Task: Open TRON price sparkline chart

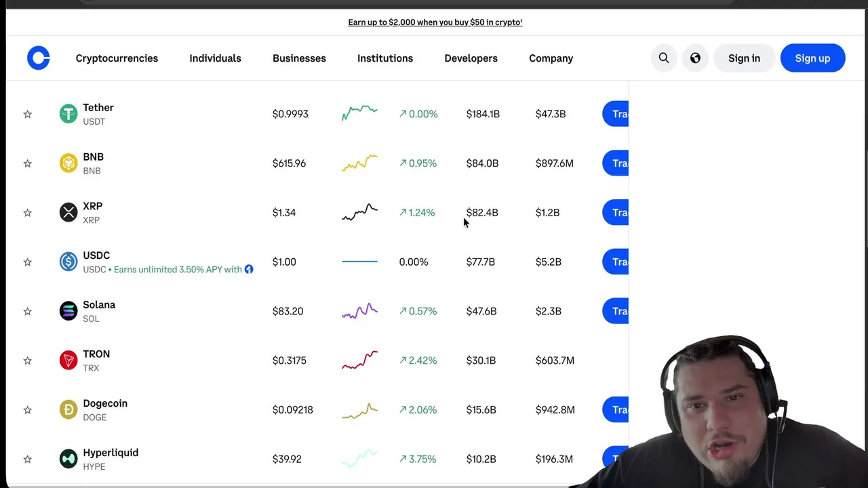Action: [x=359, y=360]
